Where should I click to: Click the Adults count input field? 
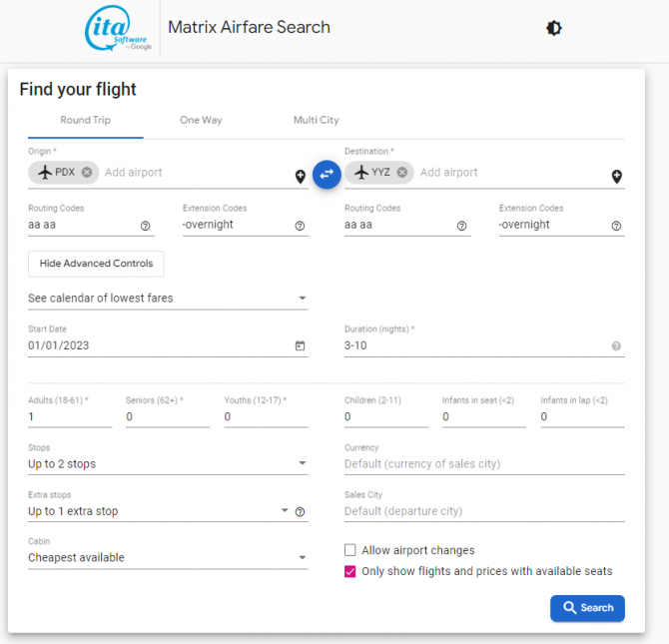click(x=70, y=416)
